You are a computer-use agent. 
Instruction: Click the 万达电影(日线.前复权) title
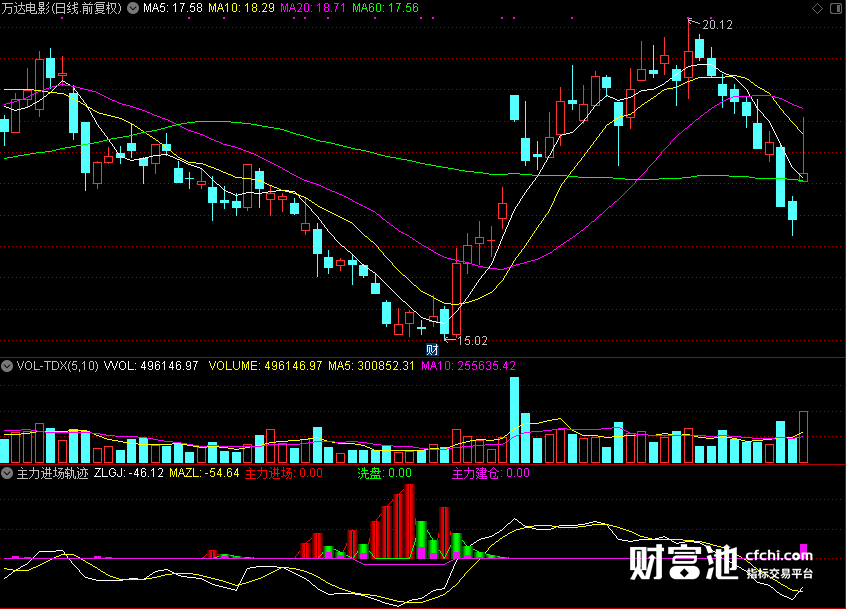pyautogui.click(x=62, y=8)
